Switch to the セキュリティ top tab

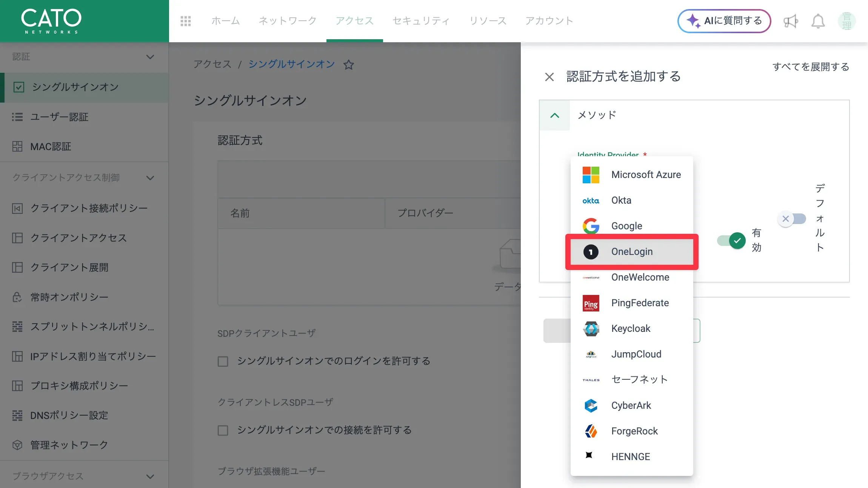click(421, 21)
